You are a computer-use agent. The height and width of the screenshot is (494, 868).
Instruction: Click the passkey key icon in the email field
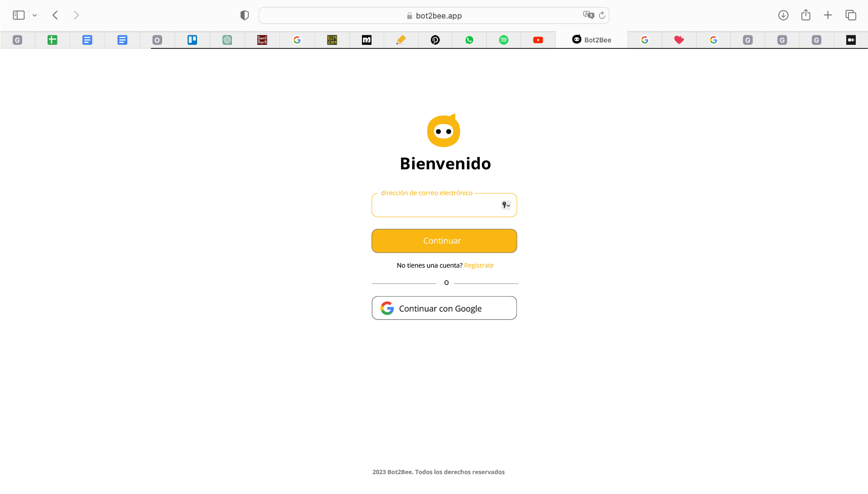click(x=504, y=205)
